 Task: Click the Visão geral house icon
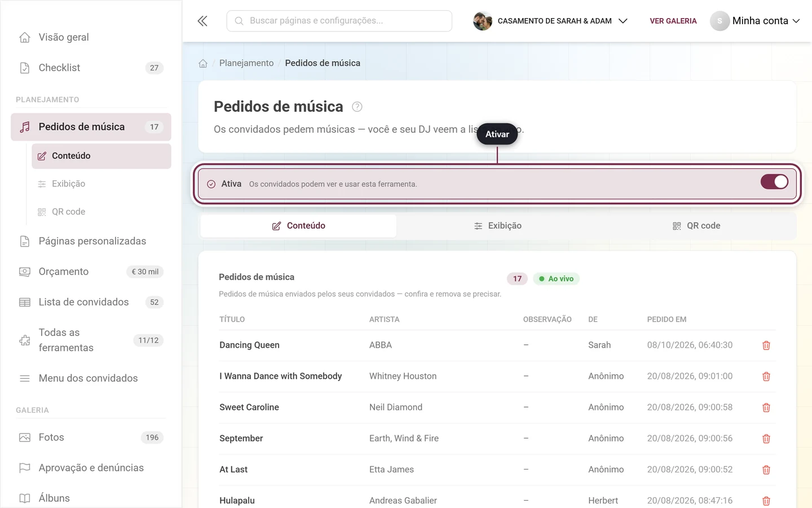(x=25, y=37)
